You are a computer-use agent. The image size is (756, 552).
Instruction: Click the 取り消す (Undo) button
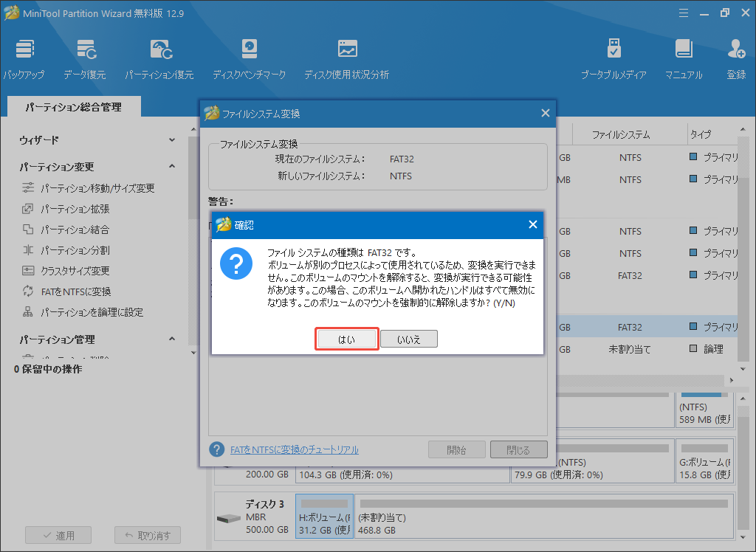(x=148, y=535)
